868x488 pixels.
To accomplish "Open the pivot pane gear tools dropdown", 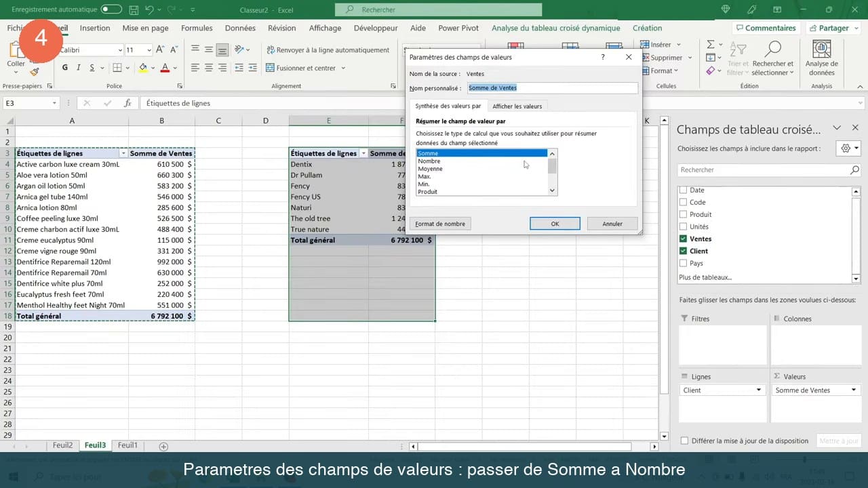I will click(849, 148).
